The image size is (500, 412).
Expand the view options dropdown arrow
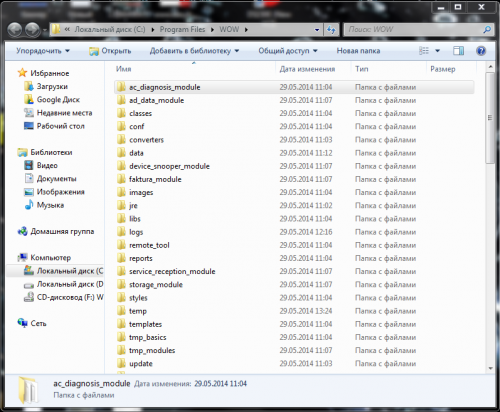tap(438, 51)
